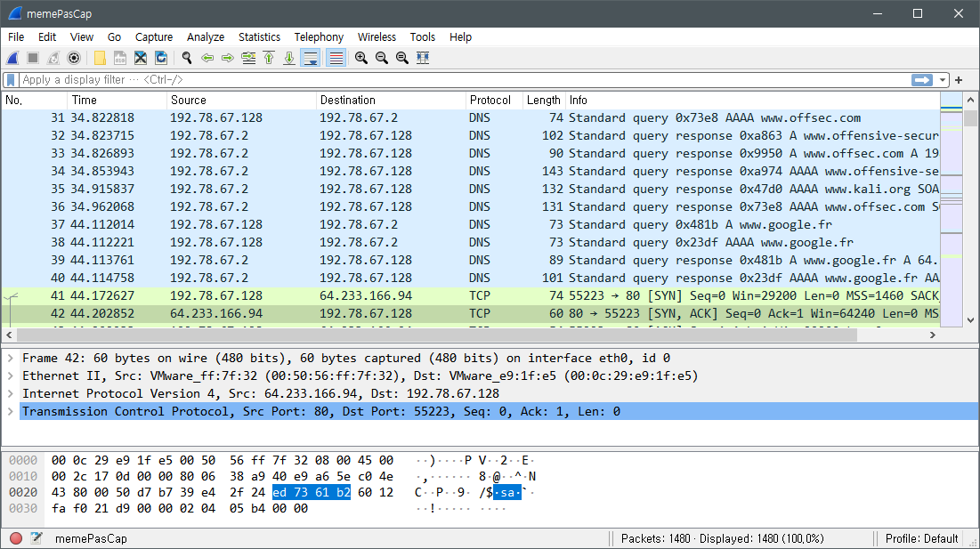Image resolution: width=980 pixels, height=549 pixels.
Task: Click Go to specified packet icon
Action: [248, 58]
